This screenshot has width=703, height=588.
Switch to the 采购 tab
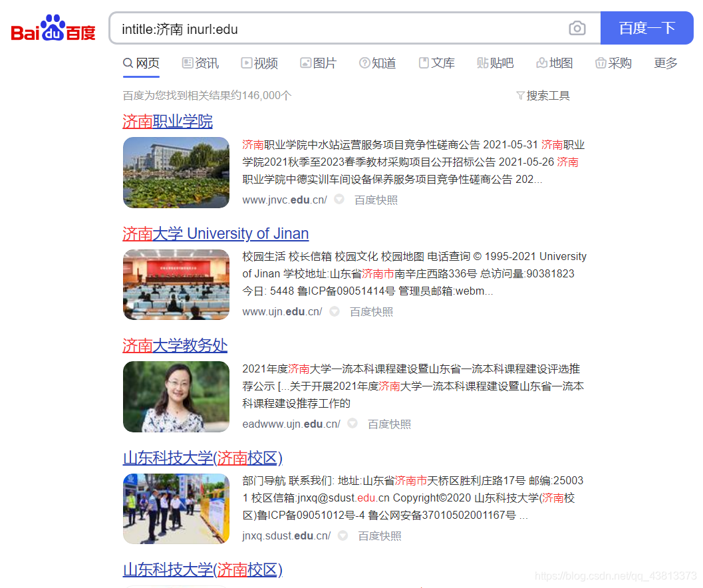coord(613,63)
